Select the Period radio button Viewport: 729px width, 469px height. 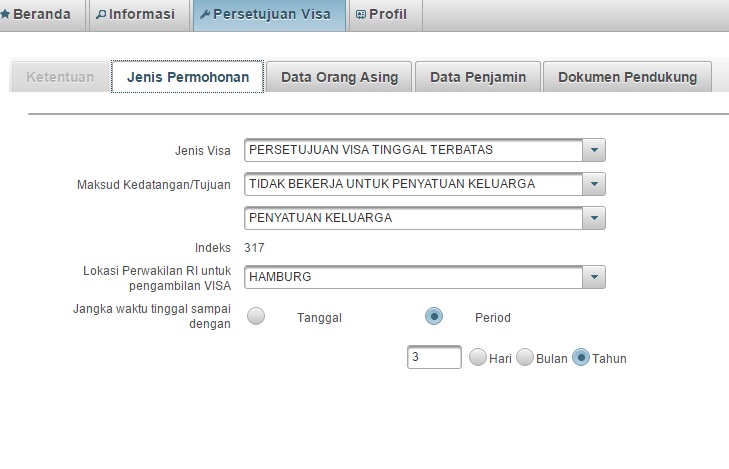click(x=434, y=316)
